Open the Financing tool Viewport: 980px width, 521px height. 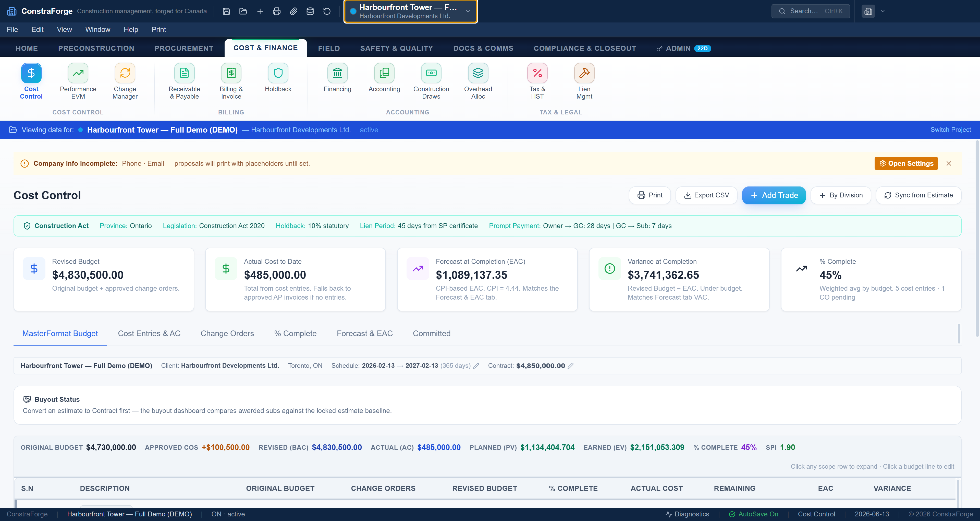[x=337, y=78]
